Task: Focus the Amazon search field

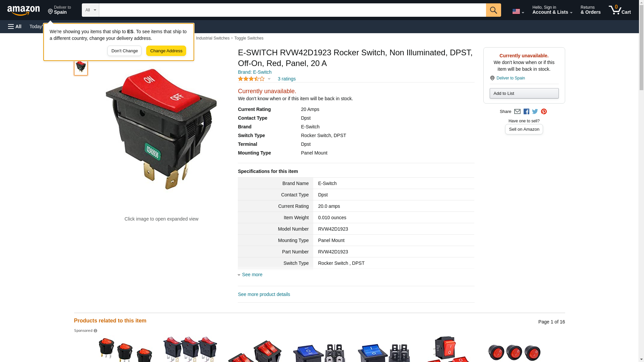Action: 292,10
